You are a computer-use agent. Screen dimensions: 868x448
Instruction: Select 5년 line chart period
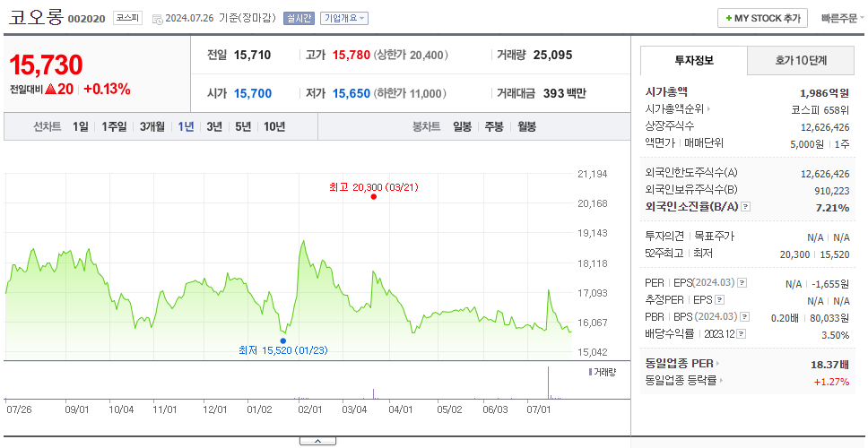[x=243, y=126]
